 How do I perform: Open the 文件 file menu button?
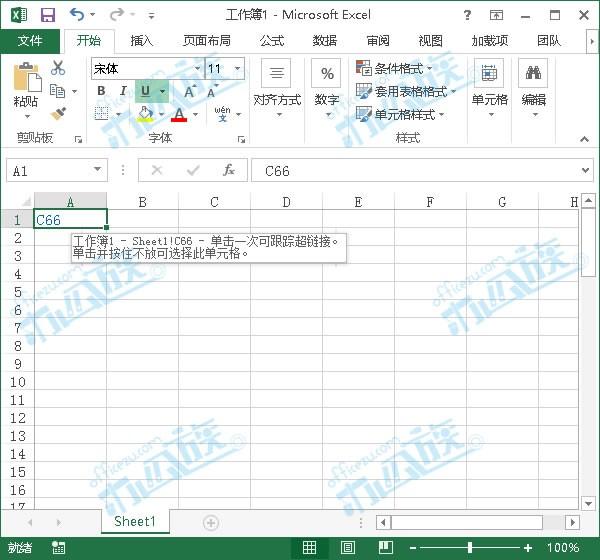[30, 41]
